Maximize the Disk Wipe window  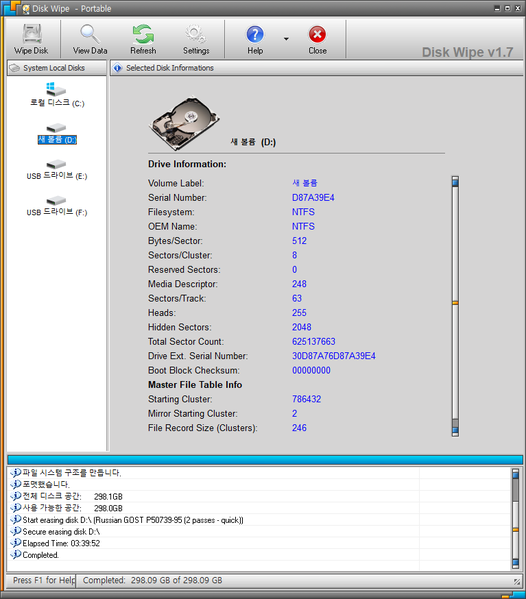(x=507, y=8)
